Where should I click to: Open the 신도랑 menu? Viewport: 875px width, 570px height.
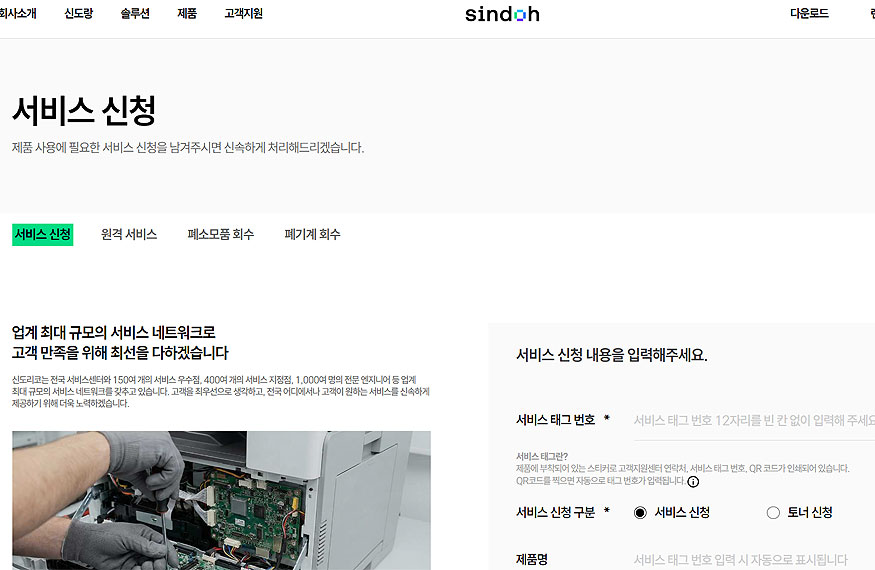coord(79,13)
